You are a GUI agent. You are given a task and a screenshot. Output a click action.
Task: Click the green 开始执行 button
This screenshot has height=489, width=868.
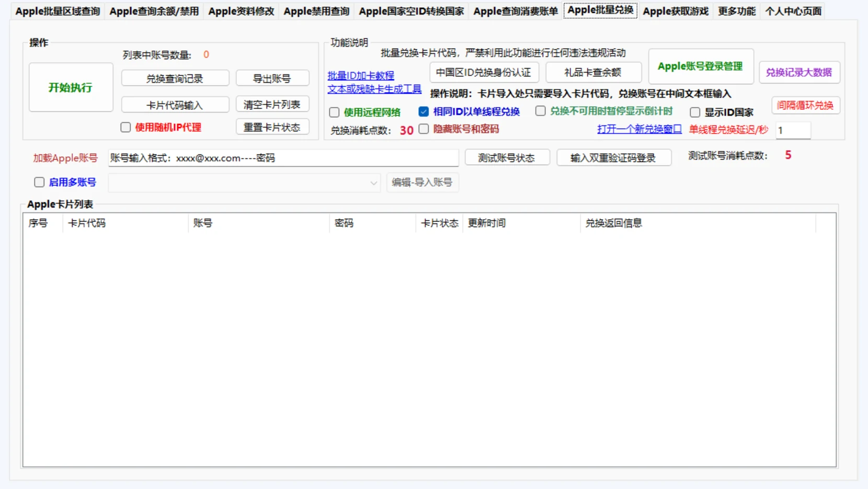(x=71, y=87)
